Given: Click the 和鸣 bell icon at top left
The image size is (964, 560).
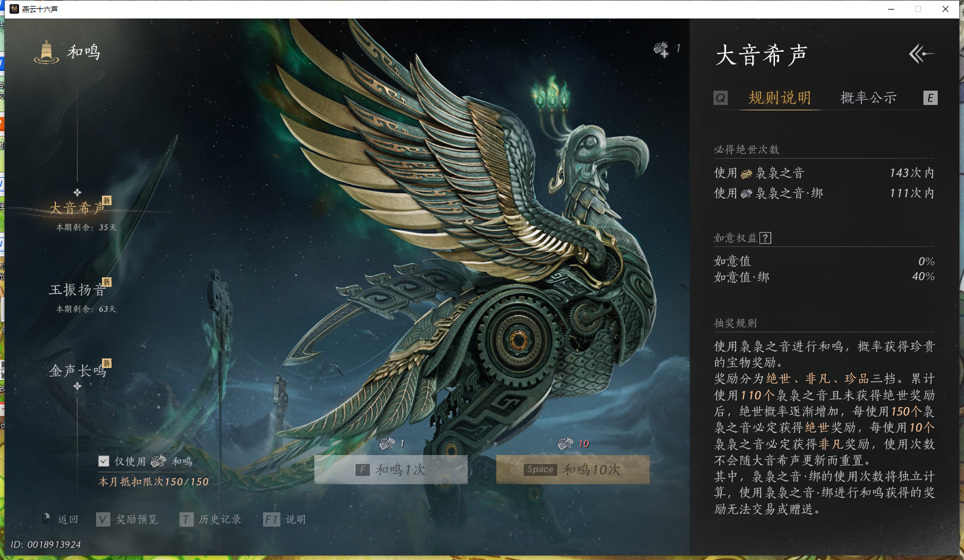Looking at the screenshot, I should point(45,52).
